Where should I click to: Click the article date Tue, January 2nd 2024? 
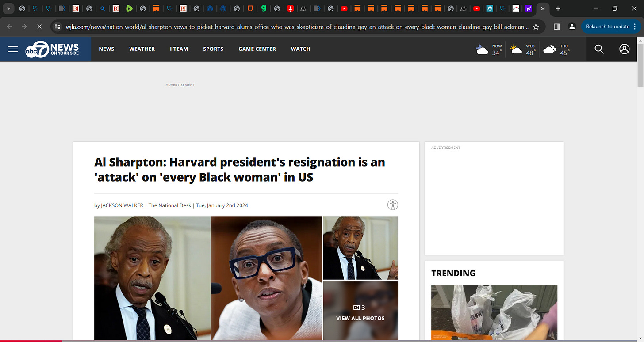tap(222, 205)
